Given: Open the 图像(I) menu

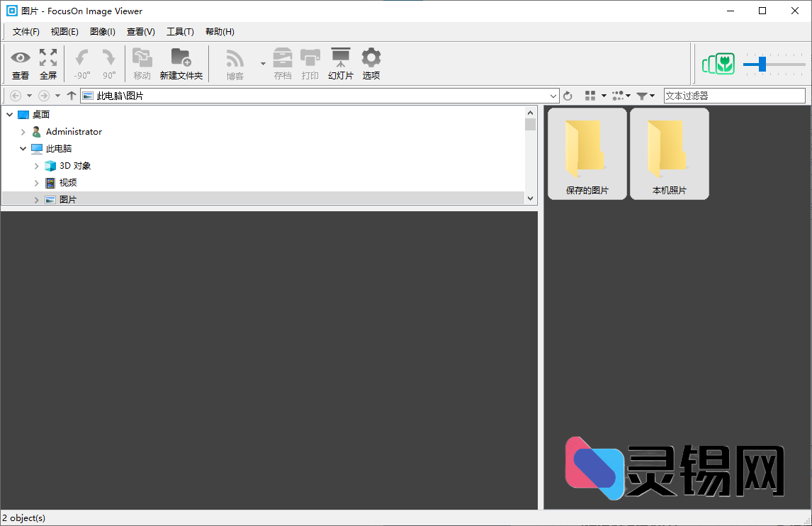Looking at the screenshot, I should tap(102, 31).
